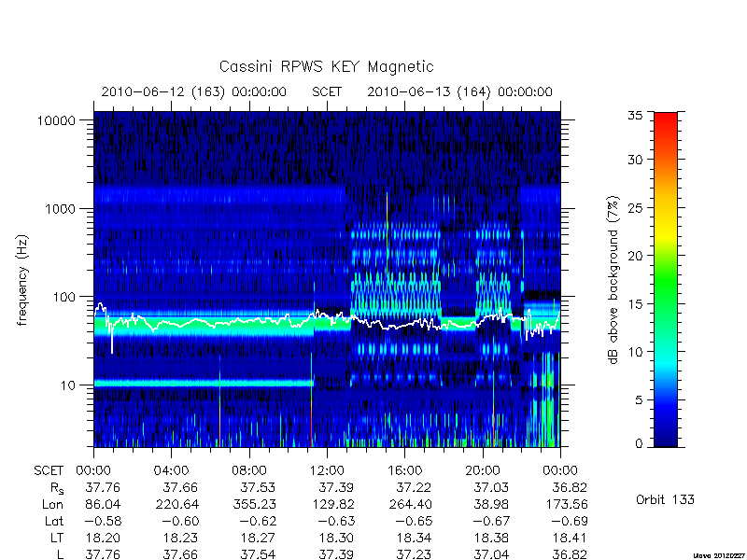Click the 'SCET' label in the top header
The height and width of the screenshot is (560, 747).
[327, 91]
